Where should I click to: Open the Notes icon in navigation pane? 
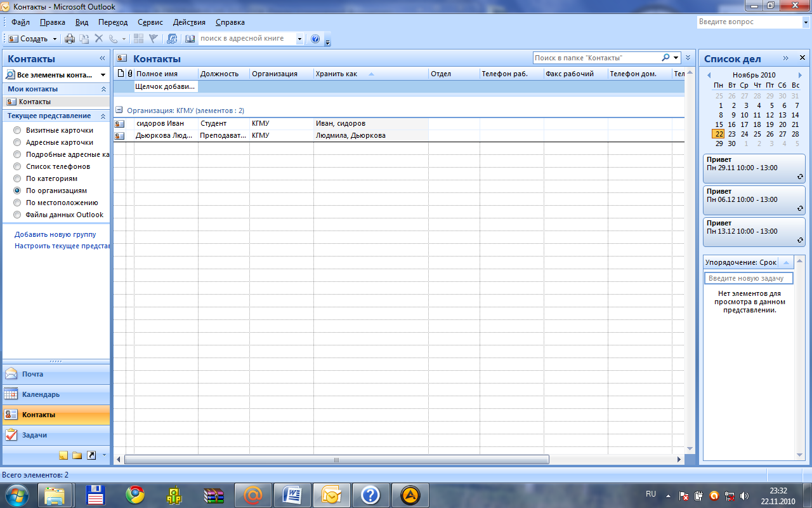click(63, 455)
